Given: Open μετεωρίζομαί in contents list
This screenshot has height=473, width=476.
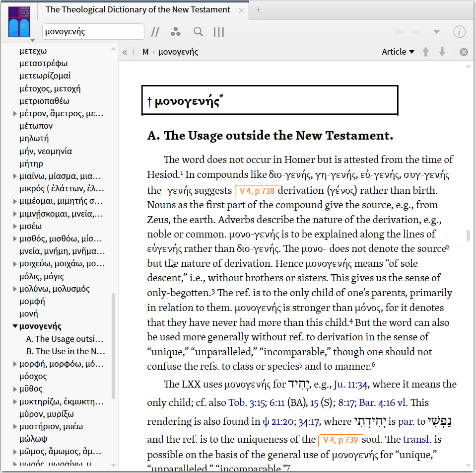Looking at the screenshot, I should [45, 76].
